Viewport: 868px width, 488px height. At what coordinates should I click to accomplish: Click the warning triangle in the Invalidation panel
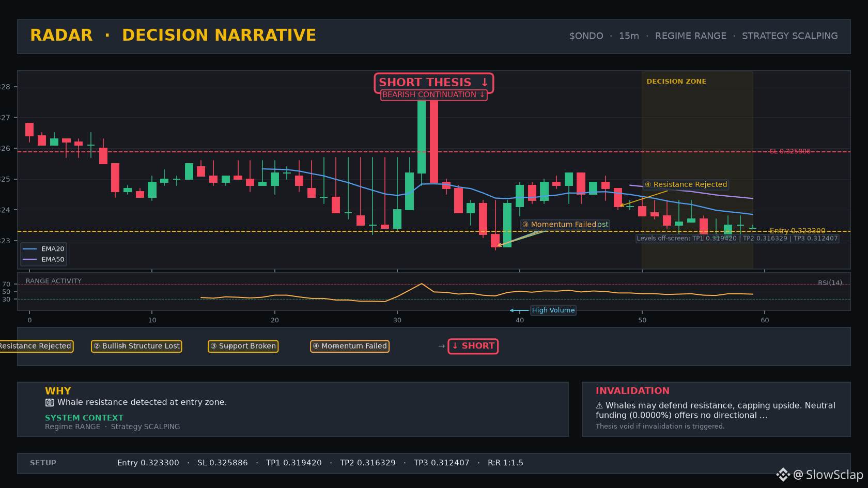point(599,406)
